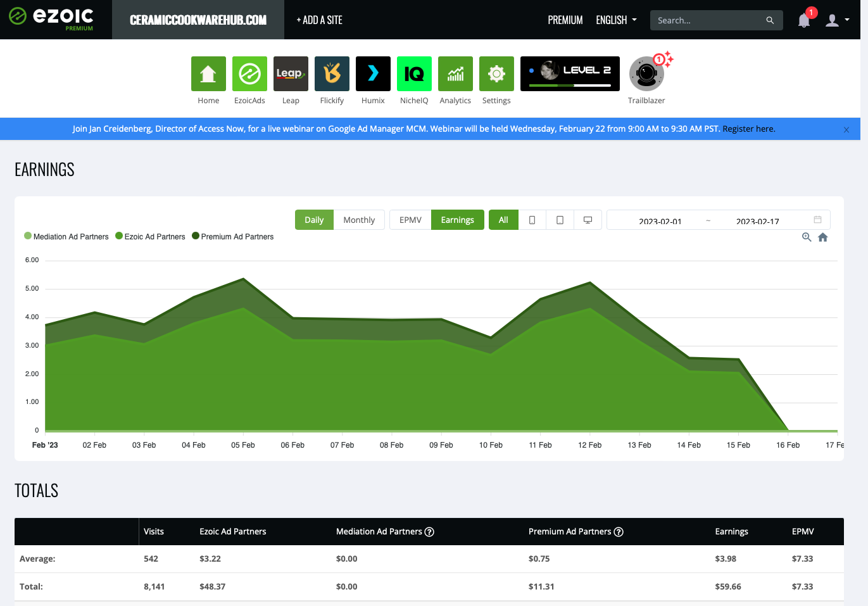The height and width of the screenshot is (606, 868).
Task: Click Premium Ad Partners help icon
Action: [x=619, y=532]
